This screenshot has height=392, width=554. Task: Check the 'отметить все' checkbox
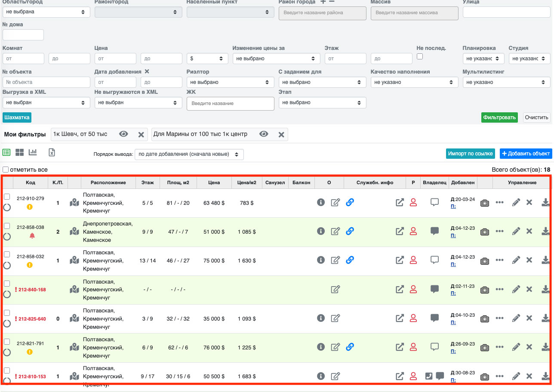(6, 170)
